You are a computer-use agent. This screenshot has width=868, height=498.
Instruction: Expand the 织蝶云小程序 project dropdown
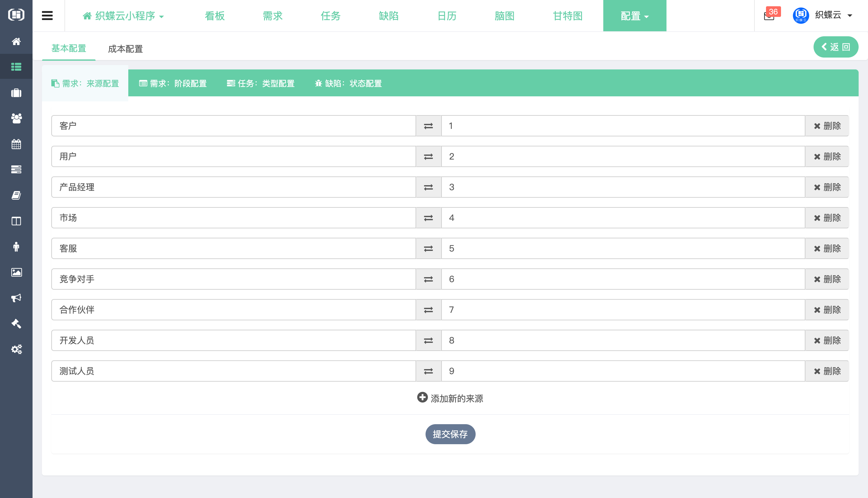(123, 16)
